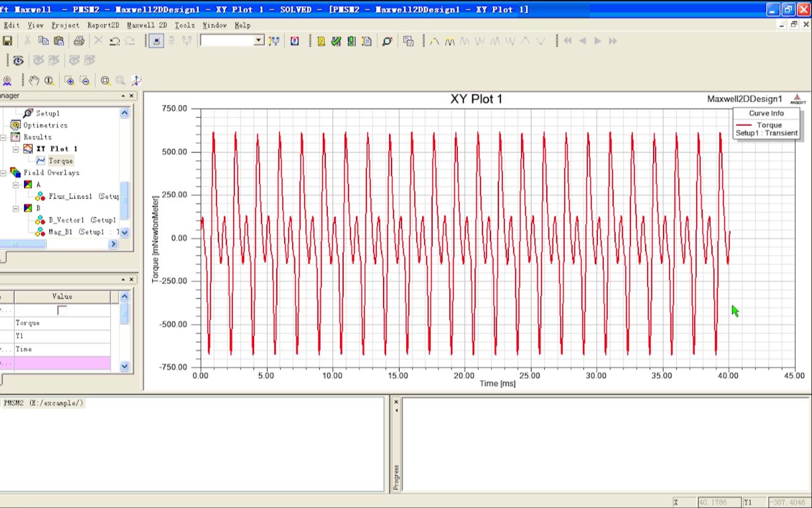Image resolution: width=812 pixels, height=508 pixels.
Task: Click the Y1 cell in properties table
Action: pyautogui.click(x=62, y=336)
